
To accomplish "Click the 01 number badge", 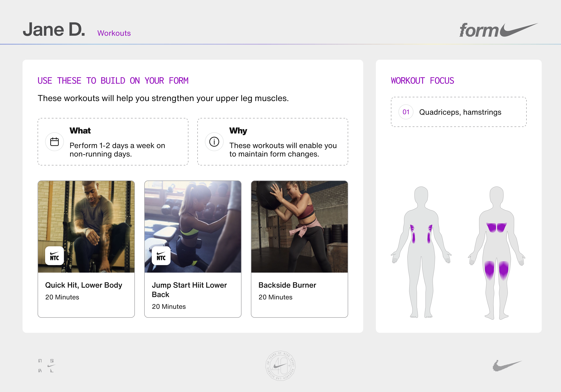I will [406, 112].
